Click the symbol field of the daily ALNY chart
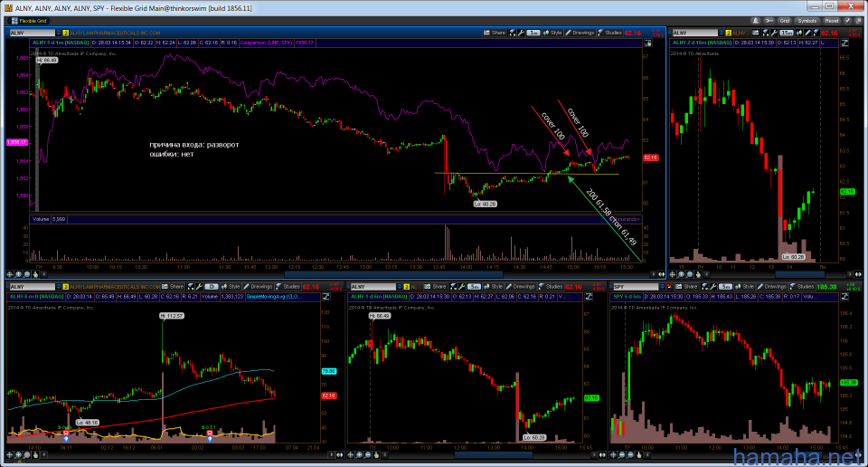 pos(33,286)
